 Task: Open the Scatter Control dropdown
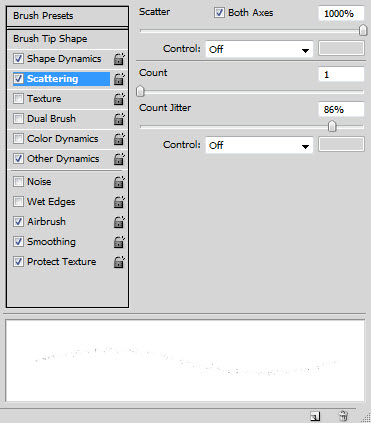[x=259, y=49]
